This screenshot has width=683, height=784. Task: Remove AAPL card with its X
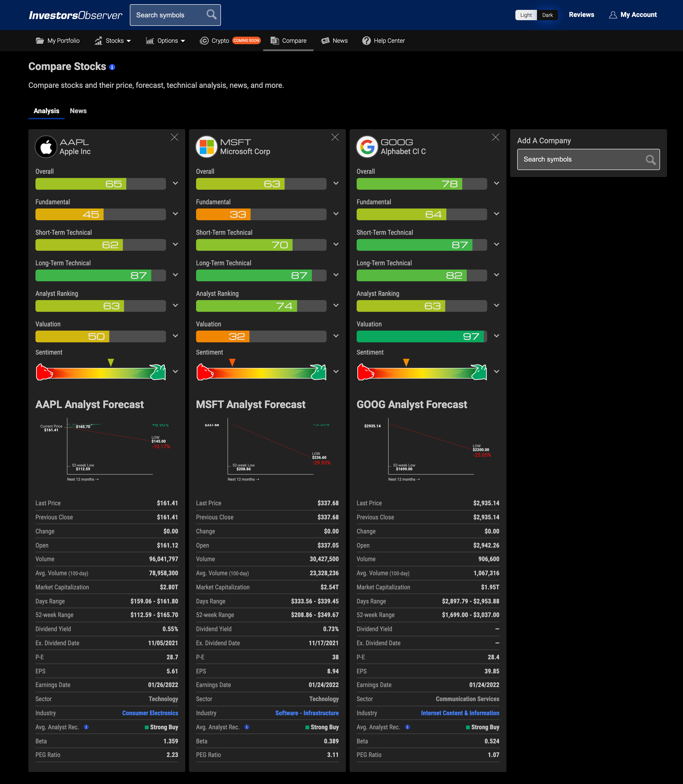174,137
